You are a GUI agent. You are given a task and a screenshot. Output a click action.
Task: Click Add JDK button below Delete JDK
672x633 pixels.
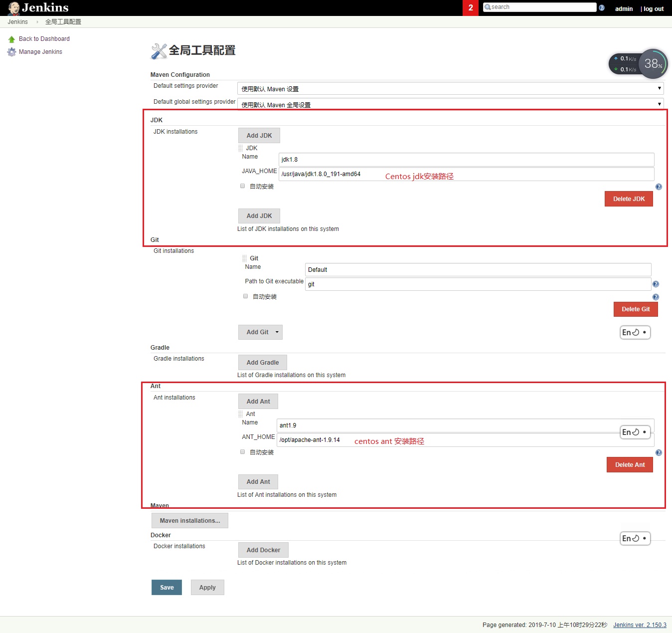(259, 216)
